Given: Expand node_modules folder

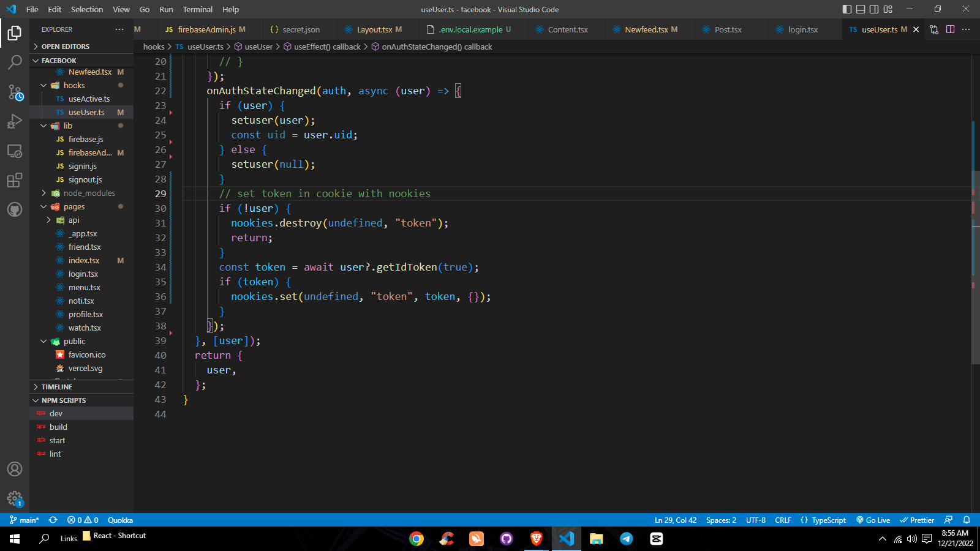Looking at the screenshot, I should point(81,193).
